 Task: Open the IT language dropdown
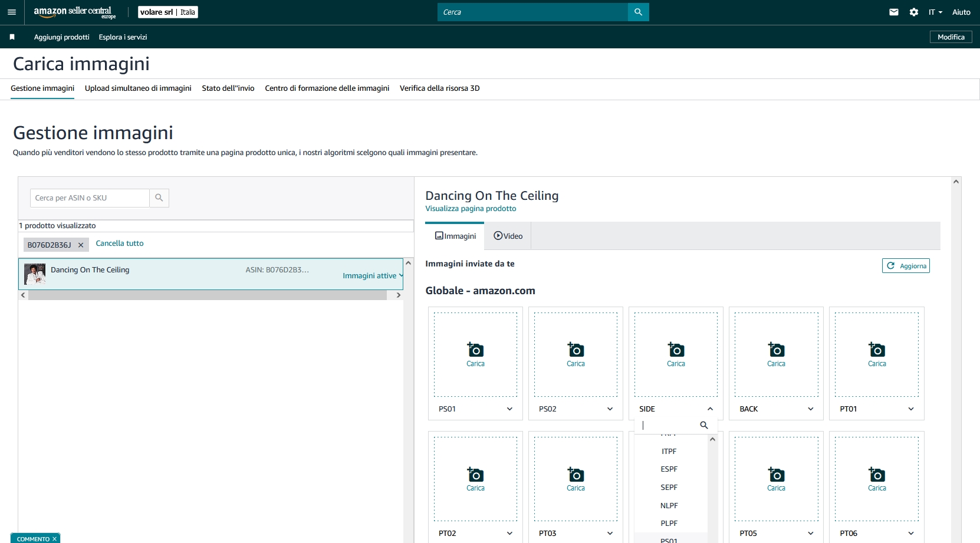pyautogui.click(x=935, y=12)
